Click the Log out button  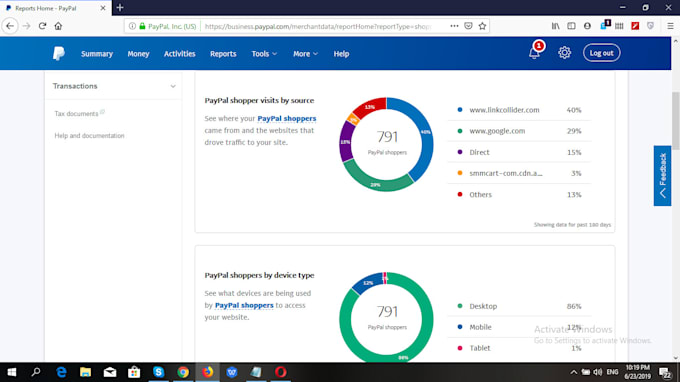point(602,53)
